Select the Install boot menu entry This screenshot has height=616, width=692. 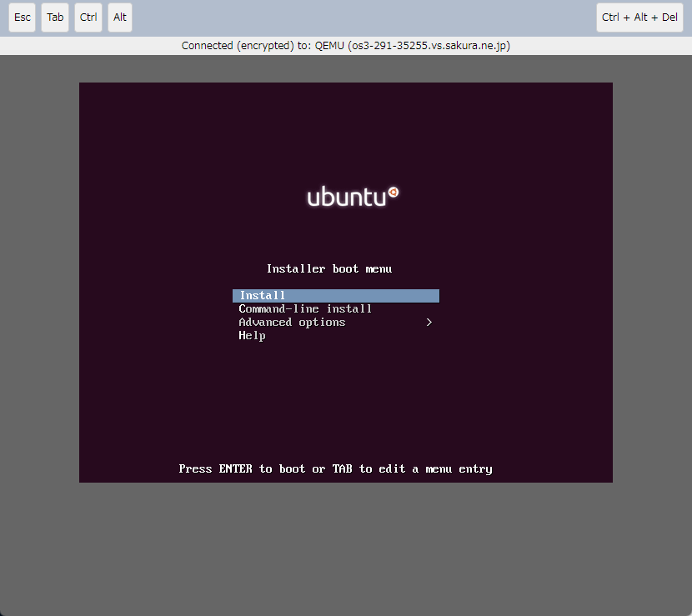click(336, 296)
